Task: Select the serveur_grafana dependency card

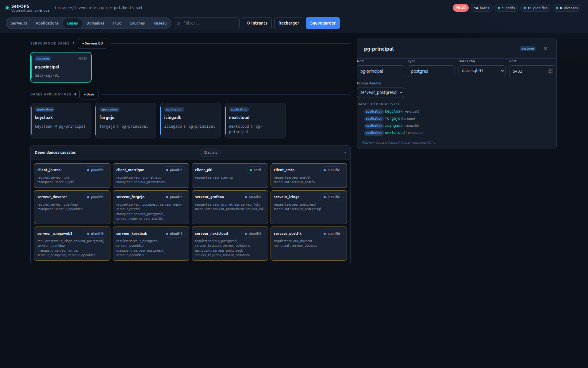Action: 230,207
